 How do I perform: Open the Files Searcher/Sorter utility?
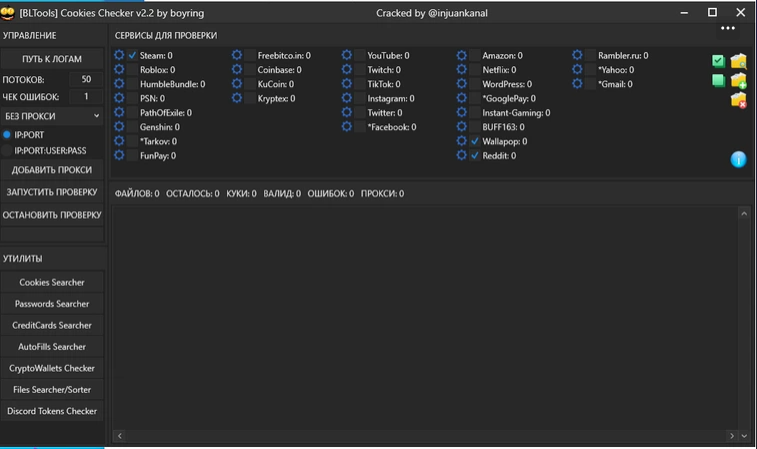[x=52, y=390]
